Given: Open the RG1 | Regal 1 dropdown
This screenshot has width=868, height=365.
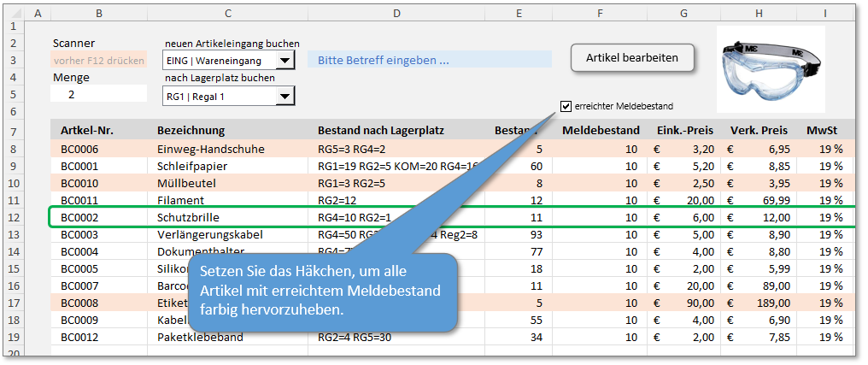Looking at the screenshot, I should (x=284, y=97).
